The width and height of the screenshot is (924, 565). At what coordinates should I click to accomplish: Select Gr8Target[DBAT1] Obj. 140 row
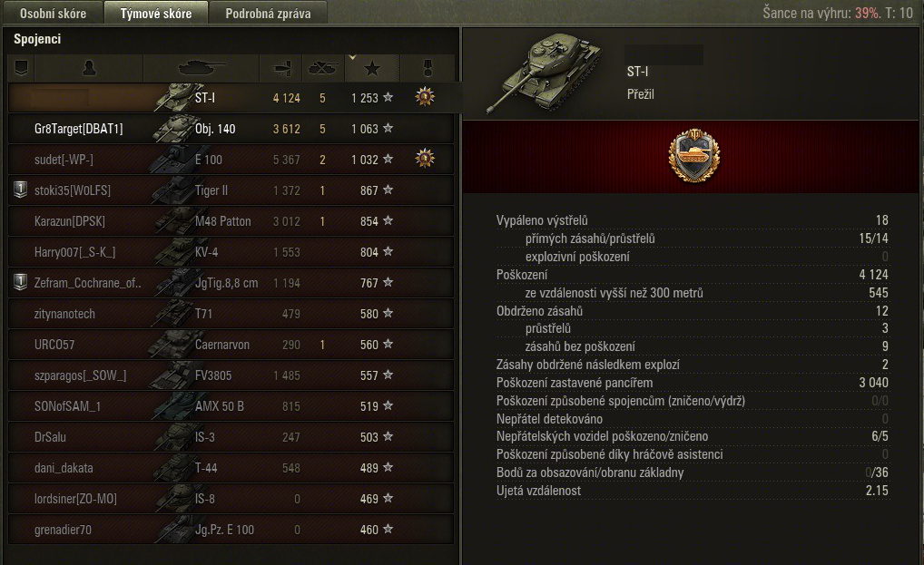[231, 129]
